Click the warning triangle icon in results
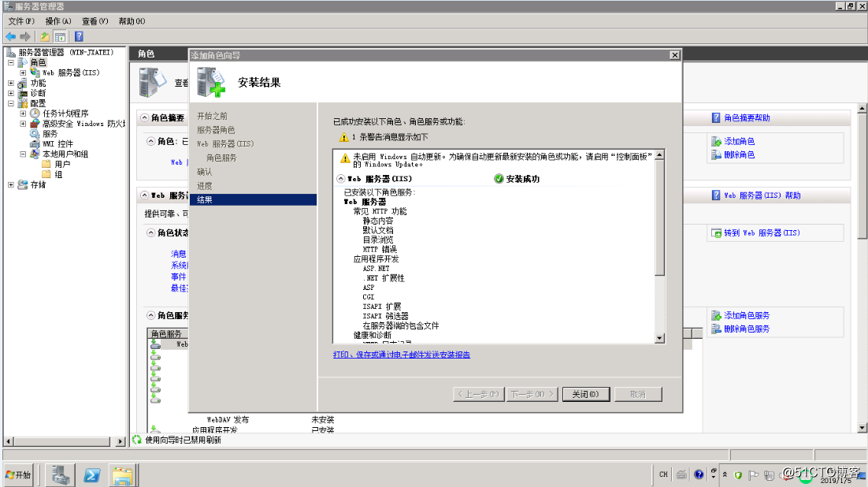Viewport: 868px width, 487px height. point(345,158)
